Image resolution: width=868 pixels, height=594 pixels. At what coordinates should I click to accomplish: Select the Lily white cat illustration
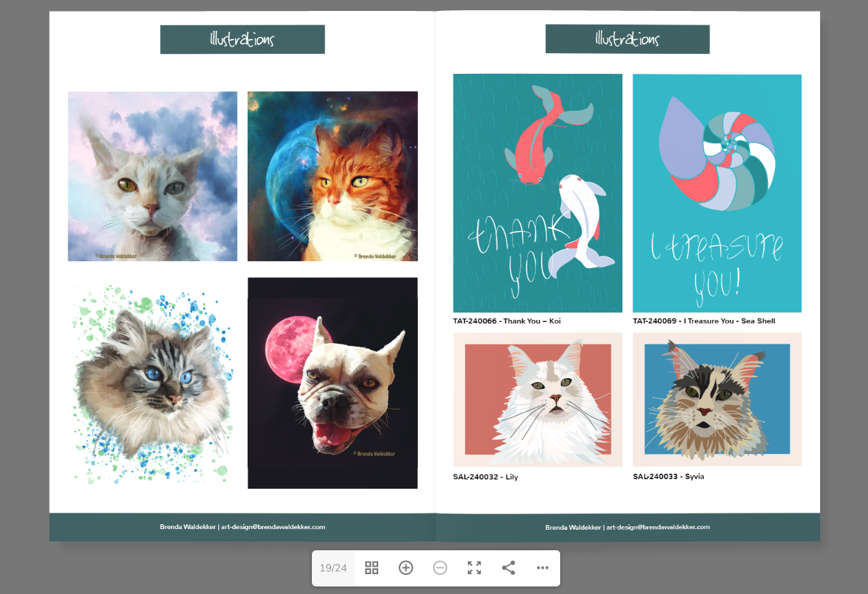[x=538, y=400]
